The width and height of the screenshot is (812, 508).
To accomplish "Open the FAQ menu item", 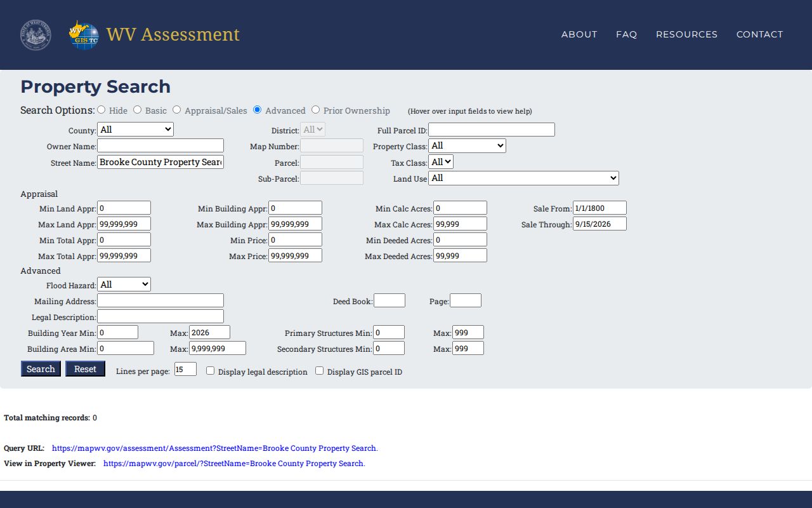I will 626,34.
